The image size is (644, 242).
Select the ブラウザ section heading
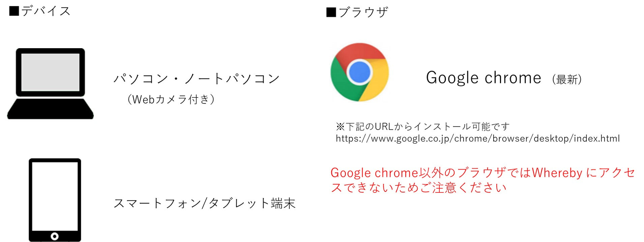(363, 12)
